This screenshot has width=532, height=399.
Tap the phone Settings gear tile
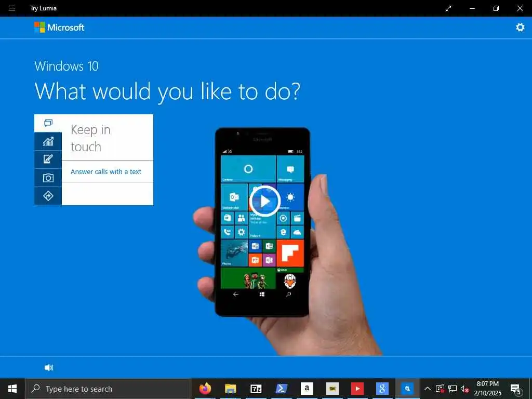(241, 232)
